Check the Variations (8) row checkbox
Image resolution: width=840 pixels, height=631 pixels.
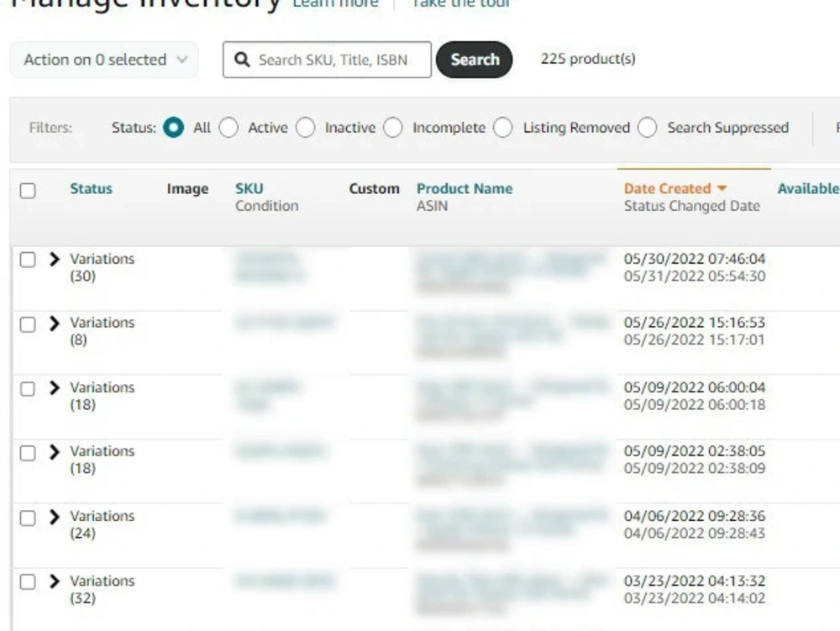[x=28, y=324]
